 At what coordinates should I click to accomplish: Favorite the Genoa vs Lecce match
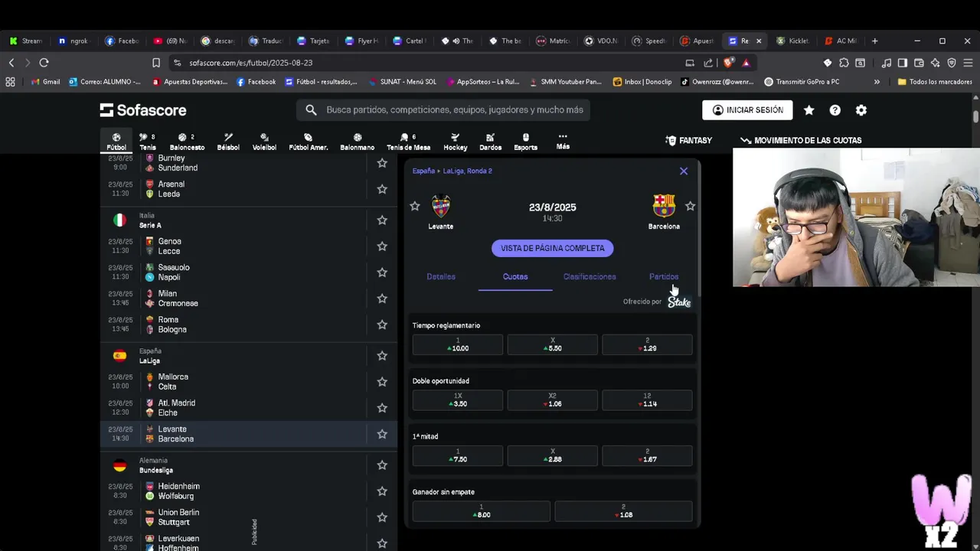[382, 246]
